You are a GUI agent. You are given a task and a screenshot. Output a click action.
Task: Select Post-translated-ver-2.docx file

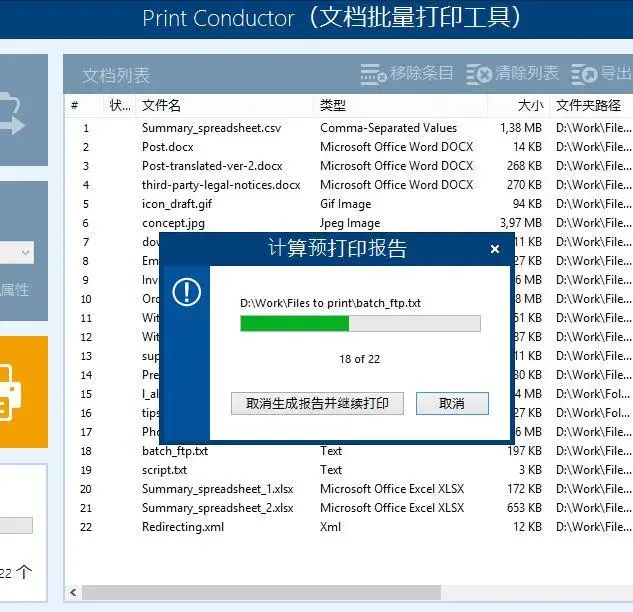point(212,166)
